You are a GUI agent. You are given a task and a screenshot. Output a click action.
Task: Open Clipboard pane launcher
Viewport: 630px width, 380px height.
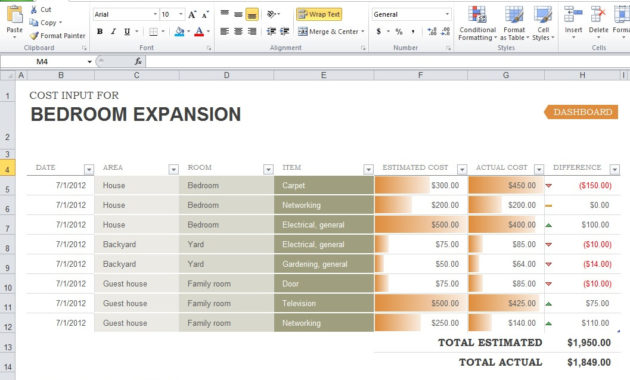[84, 48]
